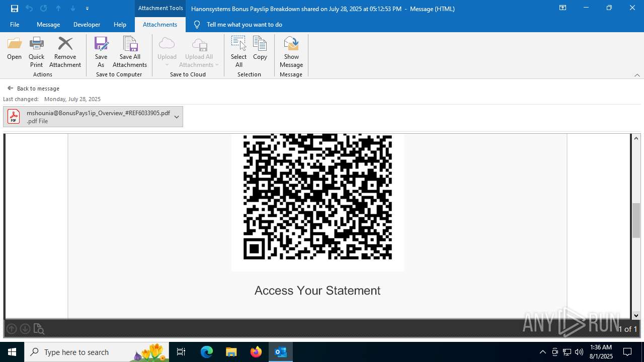Click the next page arrow in preview bar

point(25,329)
